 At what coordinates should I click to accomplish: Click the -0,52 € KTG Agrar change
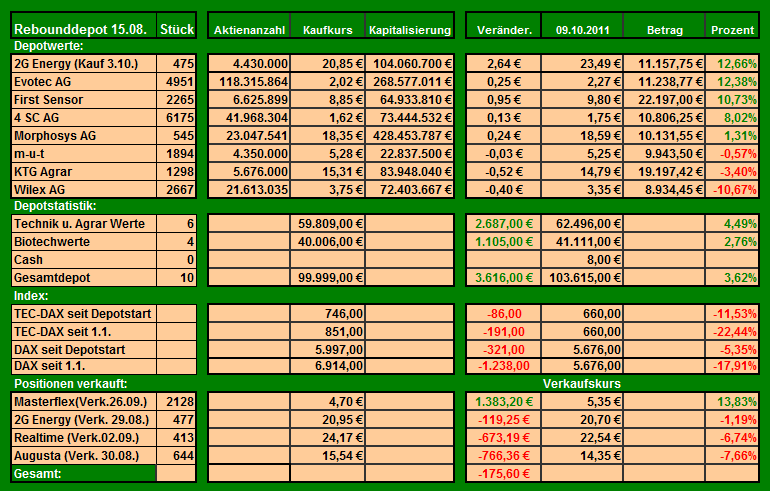click(504, 172)
